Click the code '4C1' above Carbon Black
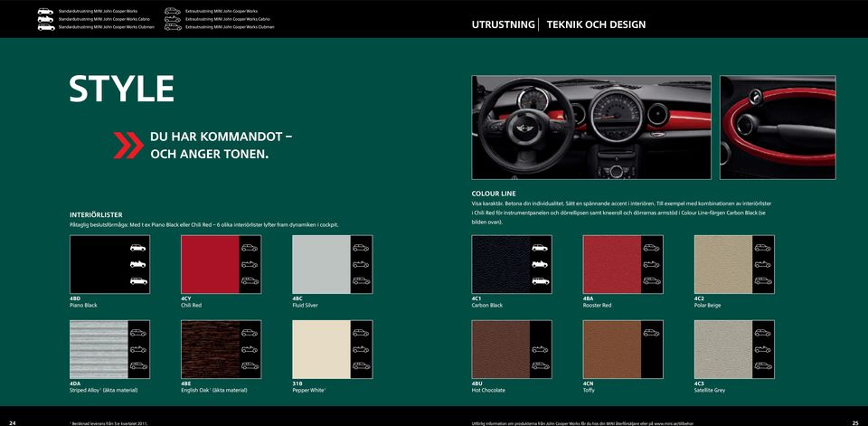Viewport: 868px width, 426px height. click(476, 298)
